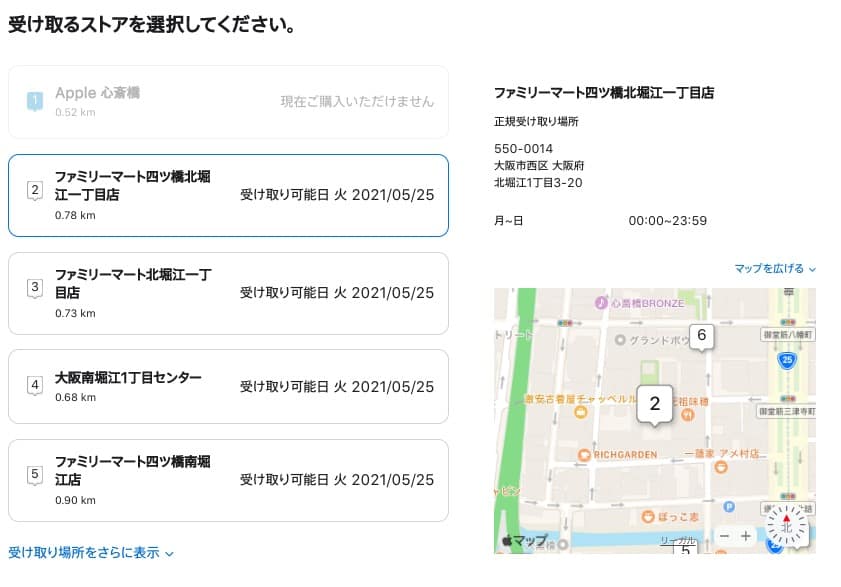Select the ファミリーマート北堀江一丁目店 pickup option
The height and width of the screenshot is (587, 841).
pyautogui.click(x=228, y=294)
